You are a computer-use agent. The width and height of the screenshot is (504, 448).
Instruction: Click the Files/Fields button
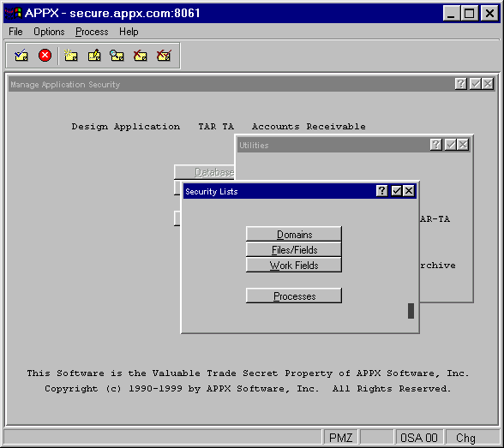[294, 249]
